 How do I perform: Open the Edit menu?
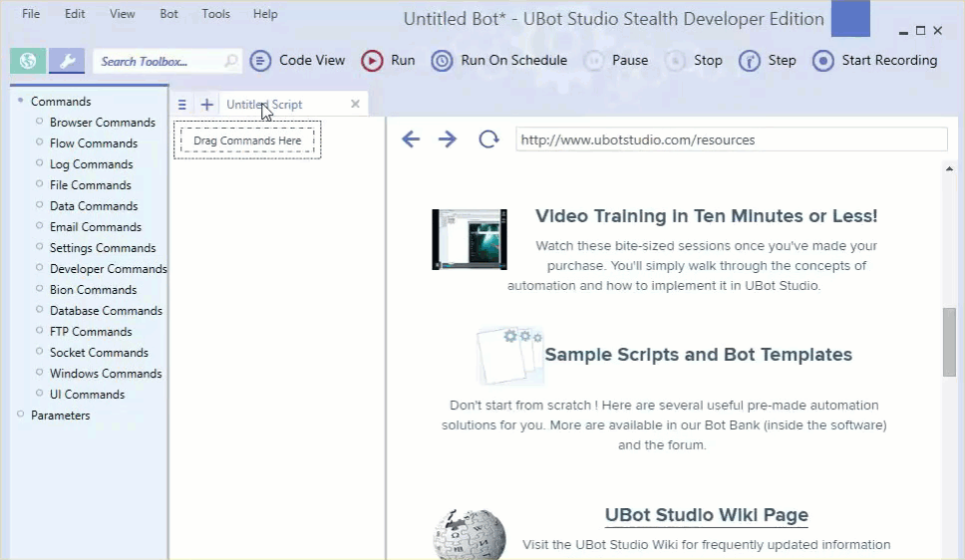point(75,14)
